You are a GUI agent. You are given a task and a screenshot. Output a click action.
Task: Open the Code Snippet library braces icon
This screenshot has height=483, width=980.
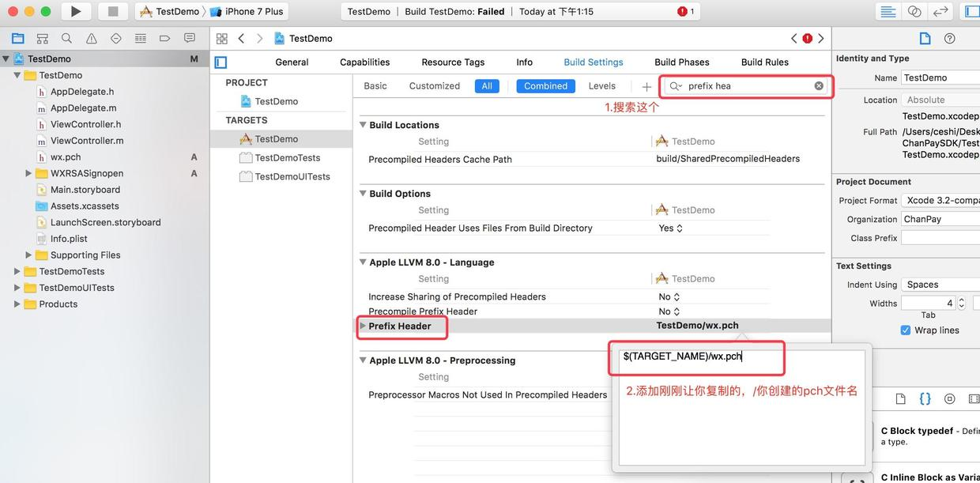(925, 399)
